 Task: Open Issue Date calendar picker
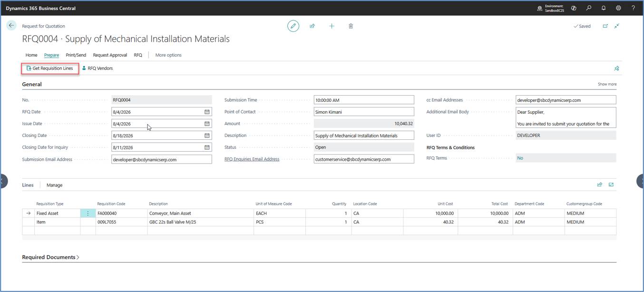coord(207,124)
